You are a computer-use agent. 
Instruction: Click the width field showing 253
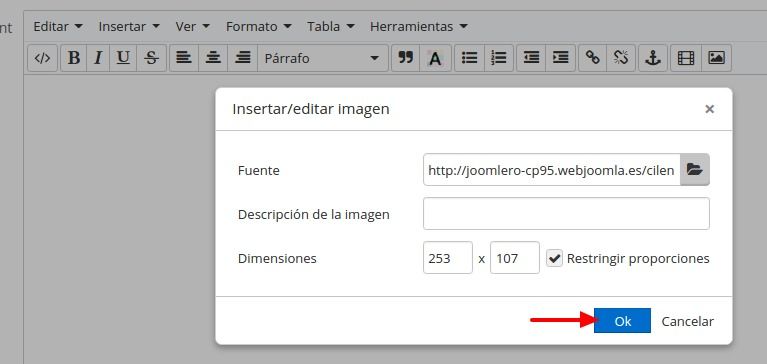(448, 257)
